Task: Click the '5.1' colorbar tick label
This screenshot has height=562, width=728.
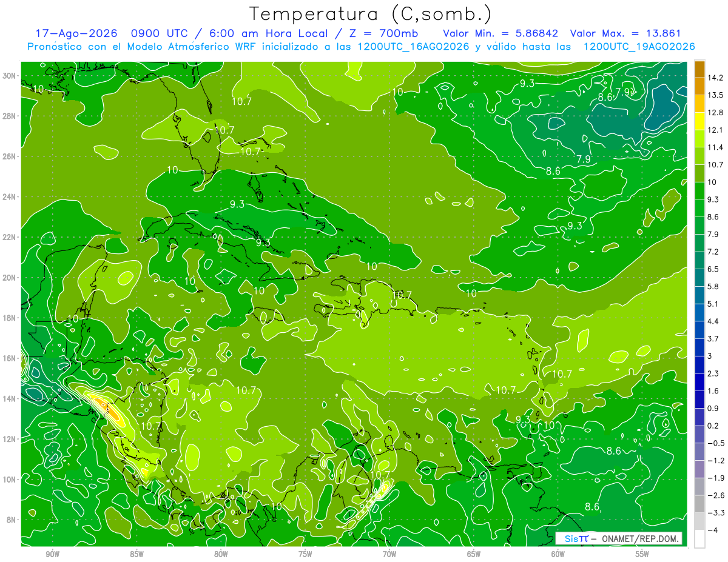Action: click(x=713, y=304)
